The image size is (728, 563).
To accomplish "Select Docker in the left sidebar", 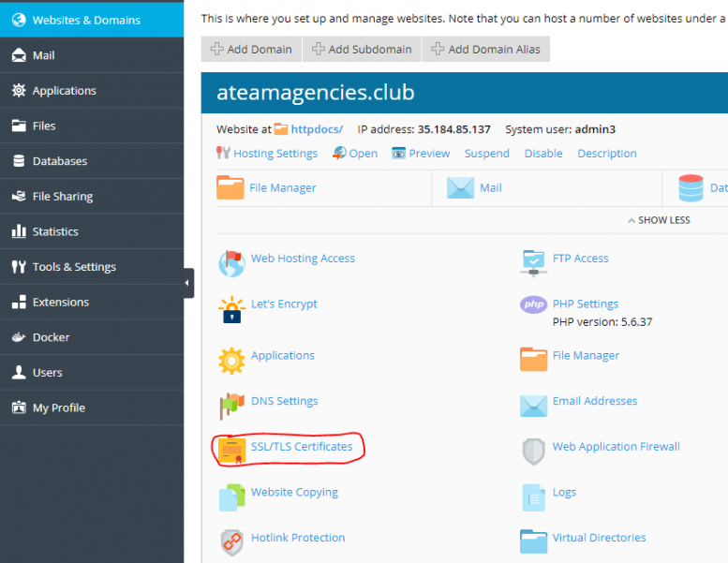I will pyautogui.click(x=51, y=337).
